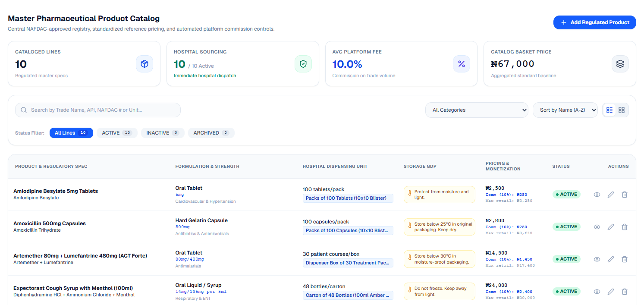Click ACTIVE status badge for Artemether Lumefantrine
This screenshot has width=644, height=305.
(x=566, y=259)
